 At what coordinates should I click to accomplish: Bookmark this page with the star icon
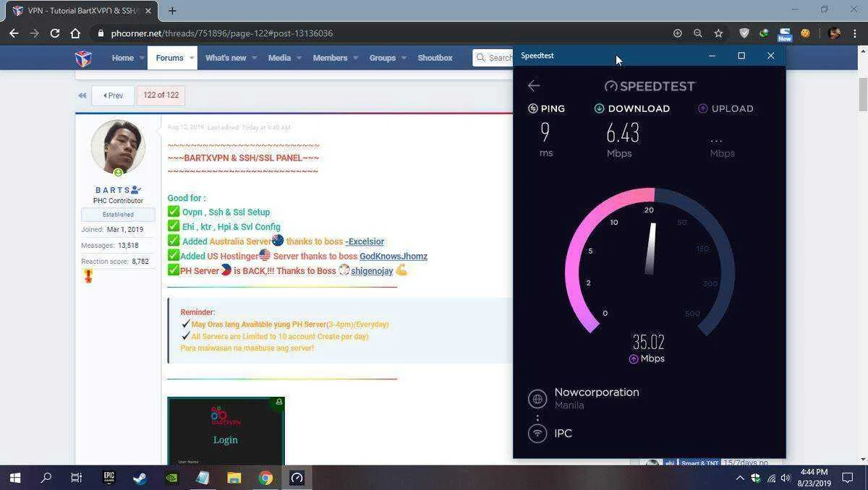(718, 33)
